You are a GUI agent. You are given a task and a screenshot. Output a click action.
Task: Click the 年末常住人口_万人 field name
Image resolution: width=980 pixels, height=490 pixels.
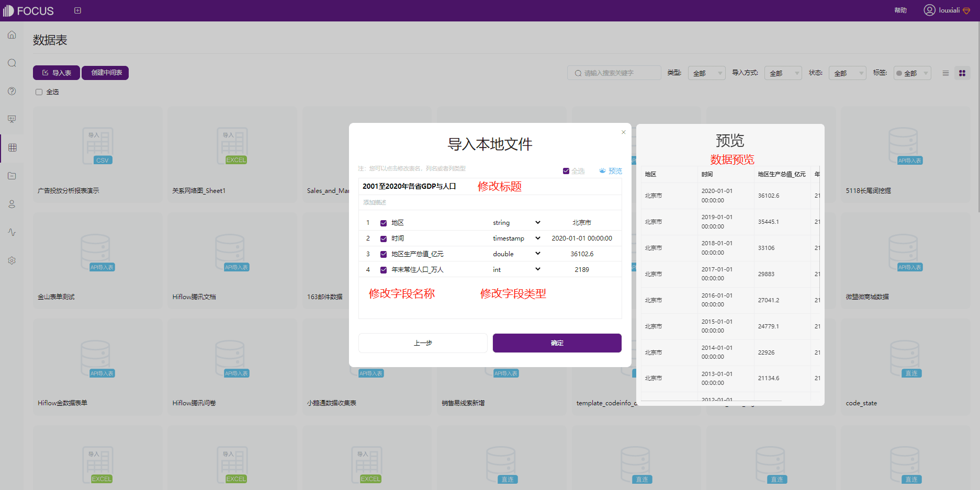point(418,270)
